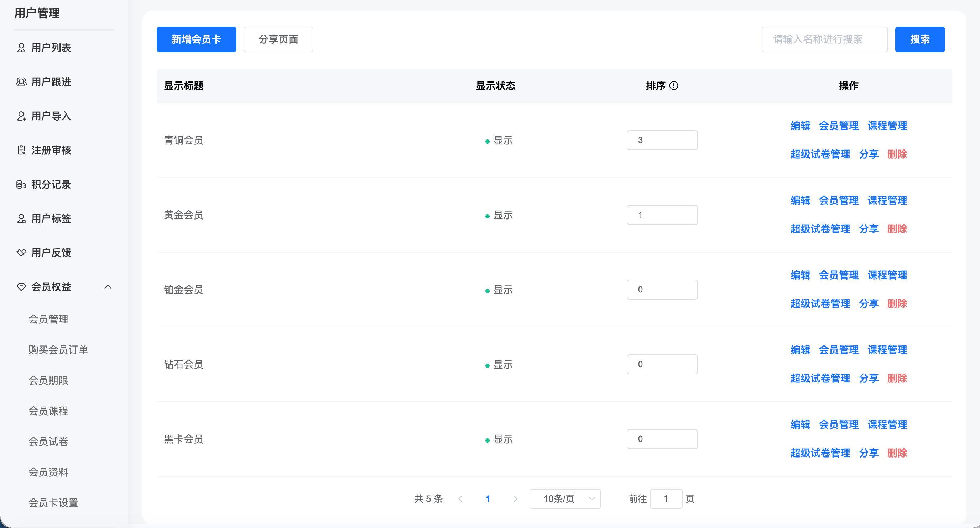The width and height of the screenshot is (980, 528).
Task: Click the 用户导入 icon in the sidebar
Action: (21, 116)
